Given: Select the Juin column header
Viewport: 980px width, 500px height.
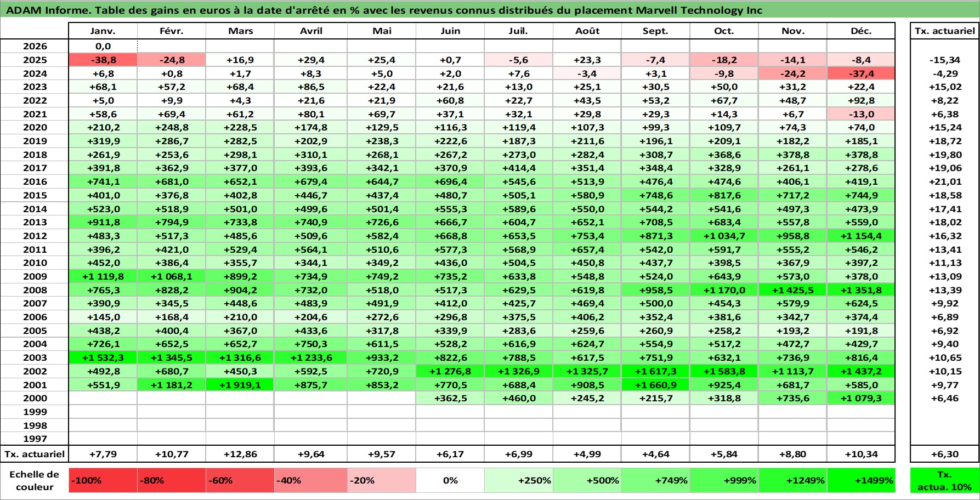Looking at the screenshot, I should pos(450,31).
